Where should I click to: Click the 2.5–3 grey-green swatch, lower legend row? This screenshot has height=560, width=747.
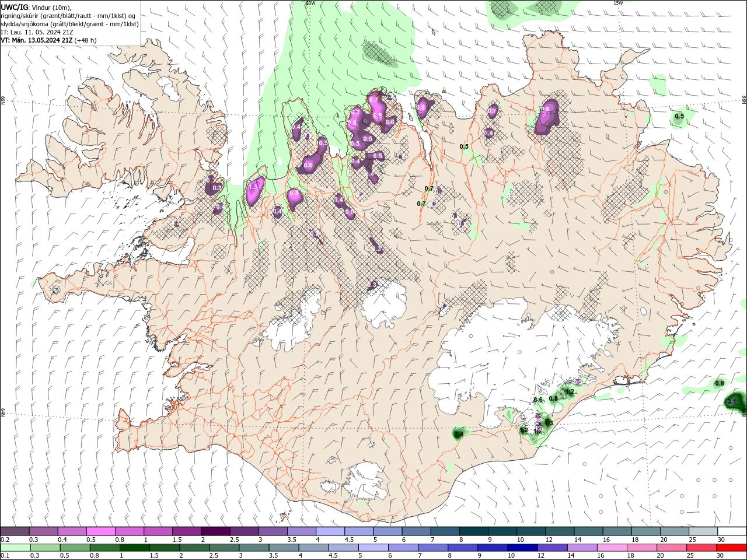click(224, 548)
